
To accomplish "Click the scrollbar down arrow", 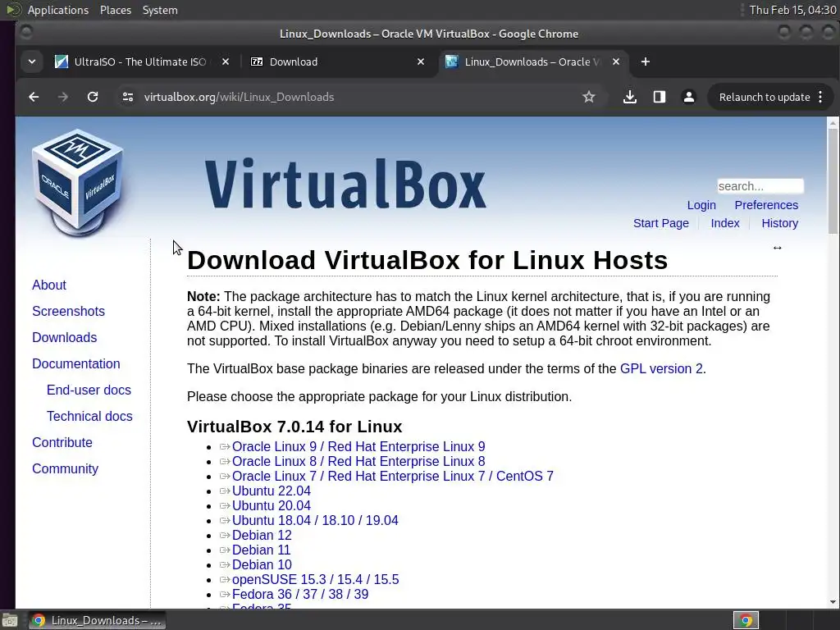I will [x=833, y=602].
